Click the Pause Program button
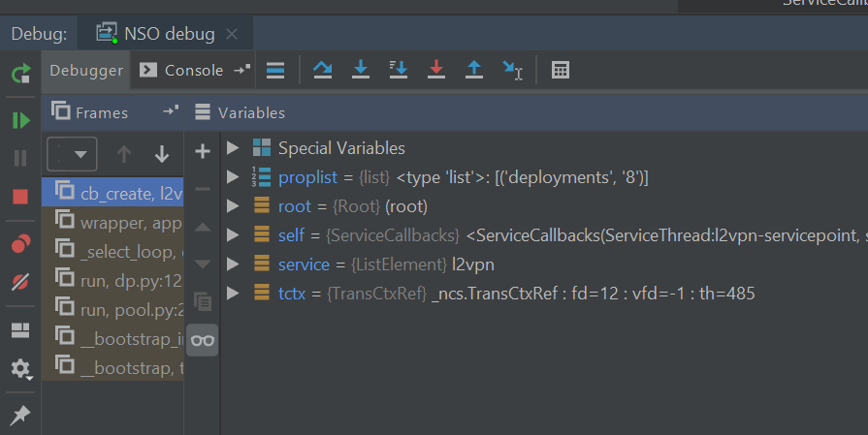 coord(20,159)
